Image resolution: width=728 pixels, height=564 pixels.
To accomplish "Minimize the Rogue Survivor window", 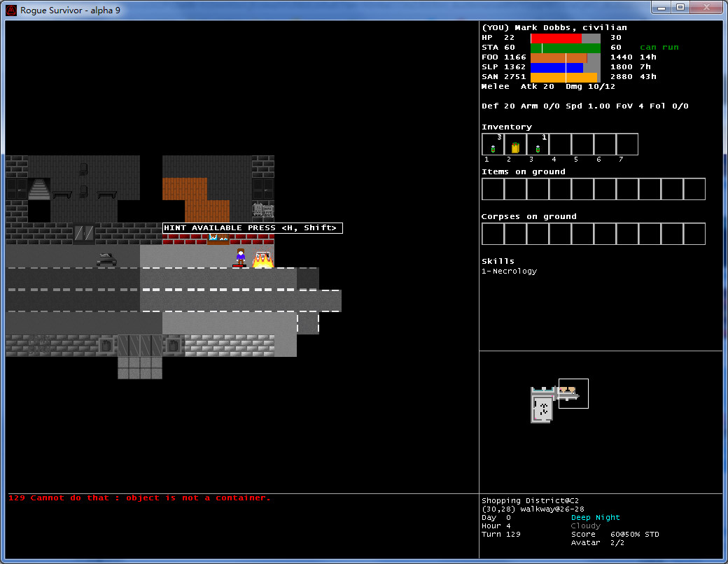I will pos(661,8).
